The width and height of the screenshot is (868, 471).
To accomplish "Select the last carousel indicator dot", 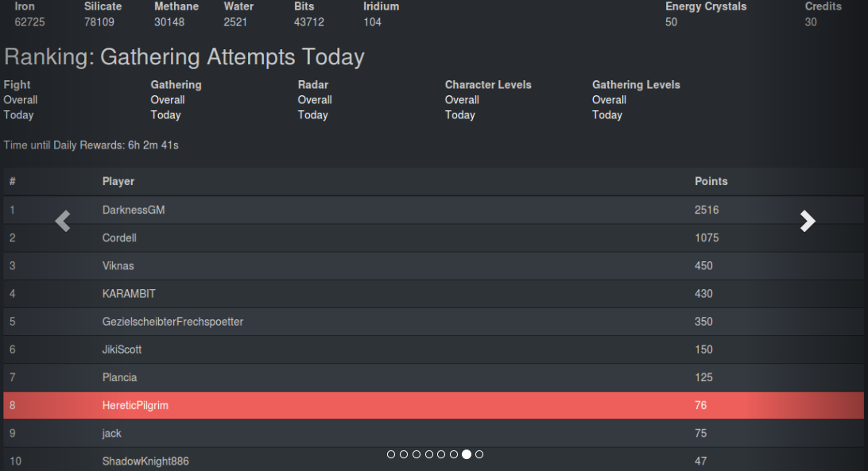I will [479, 454].
